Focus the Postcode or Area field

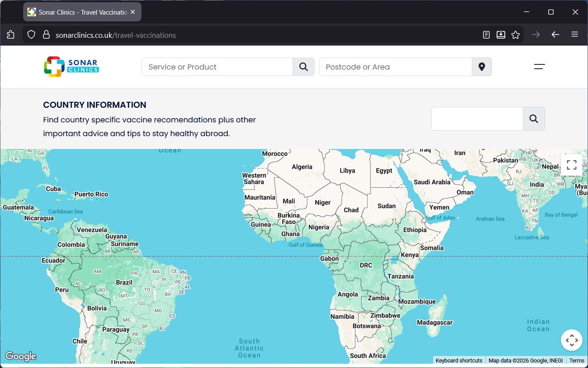pos(395,67)
